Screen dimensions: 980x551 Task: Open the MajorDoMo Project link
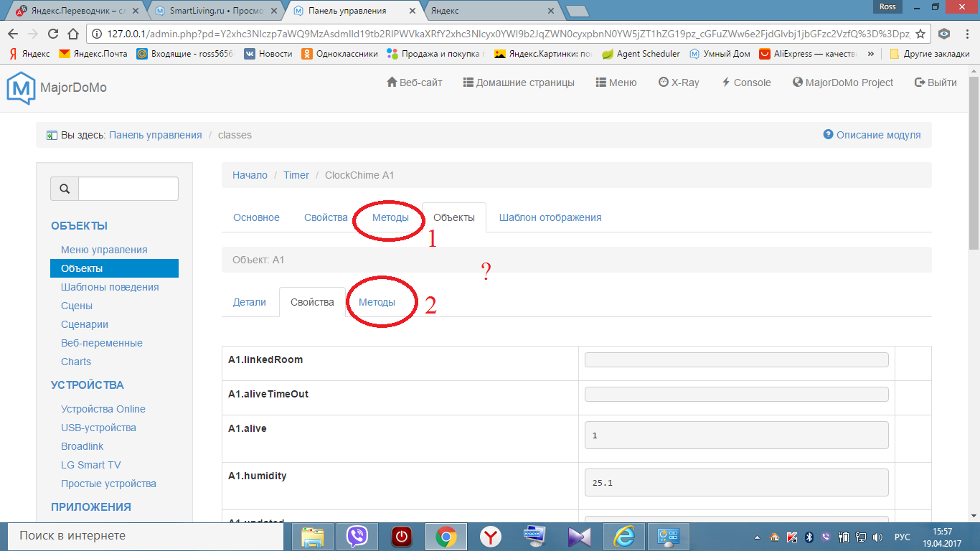pyautogui.click(x=843, y=83)
